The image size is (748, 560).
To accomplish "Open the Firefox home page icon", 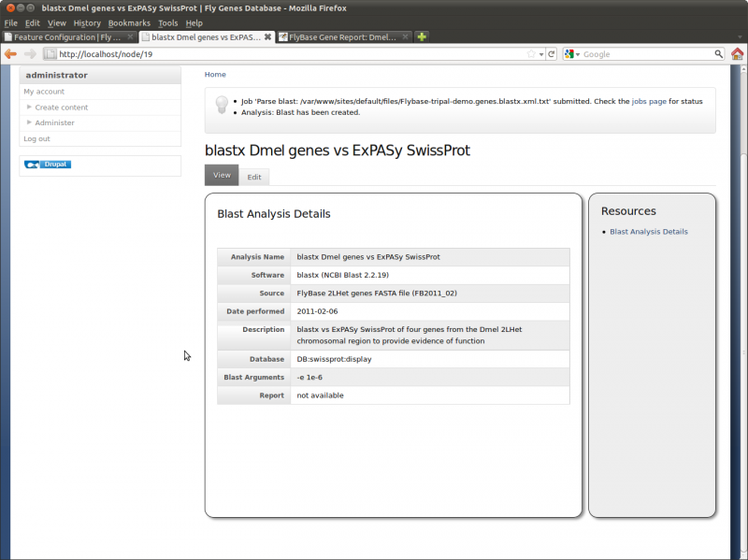I will point(737,54).
